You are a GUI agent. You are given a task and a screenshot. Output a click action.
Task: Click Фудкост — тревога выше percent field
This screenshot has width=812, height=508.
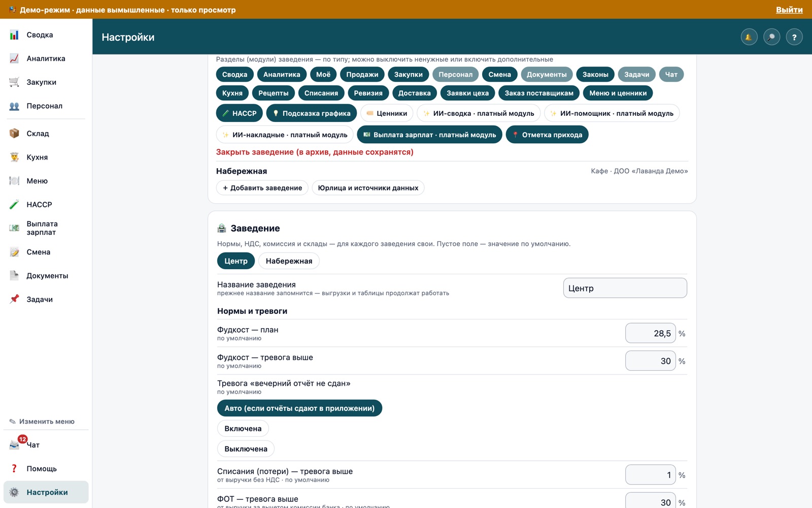point(651,361)
